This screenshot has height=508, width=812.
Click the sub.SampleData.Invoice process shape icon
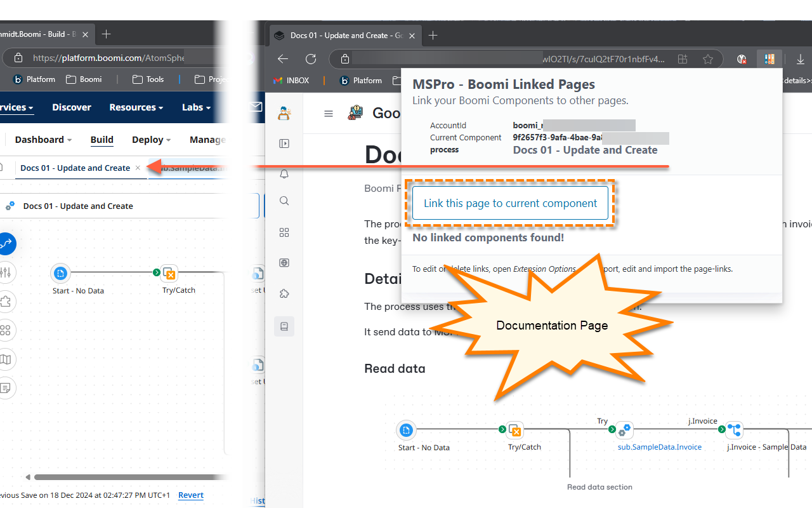pos(624,430)
